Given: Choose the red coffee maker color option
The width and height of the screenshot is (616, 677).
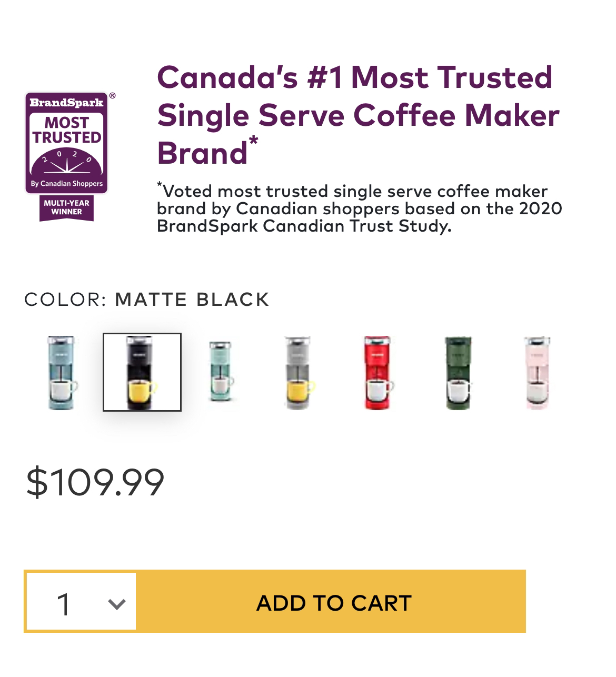Looking at the screenshot, I should [x=379, y=372].
